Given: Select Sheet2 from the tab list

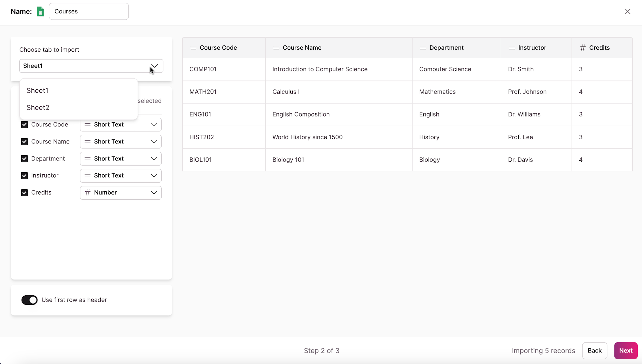Looking at the screenshot, I should (x=79, y=107).
